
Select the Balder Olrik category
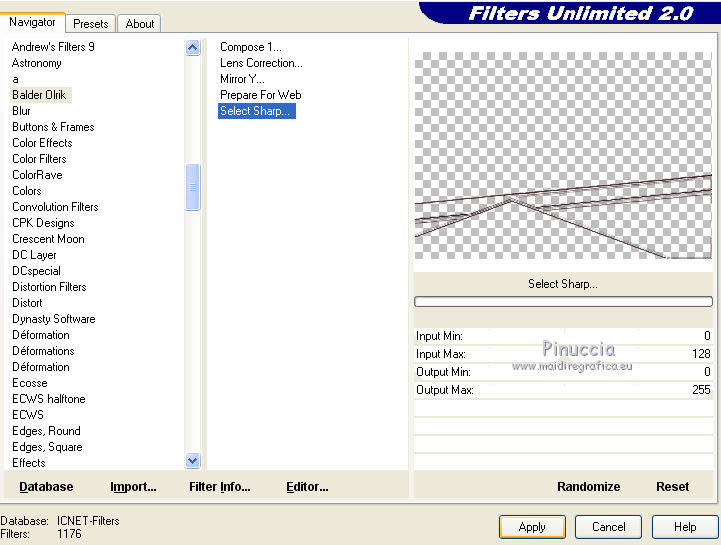tap(40, 95)
